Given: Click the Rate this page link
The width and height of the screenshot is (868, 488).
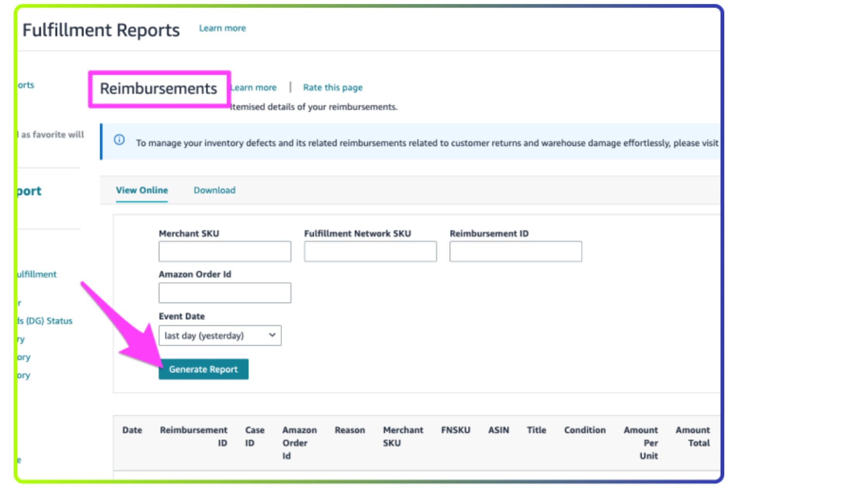Looking at the screenshot, I should pyautogui.click(x=332, y=88).
